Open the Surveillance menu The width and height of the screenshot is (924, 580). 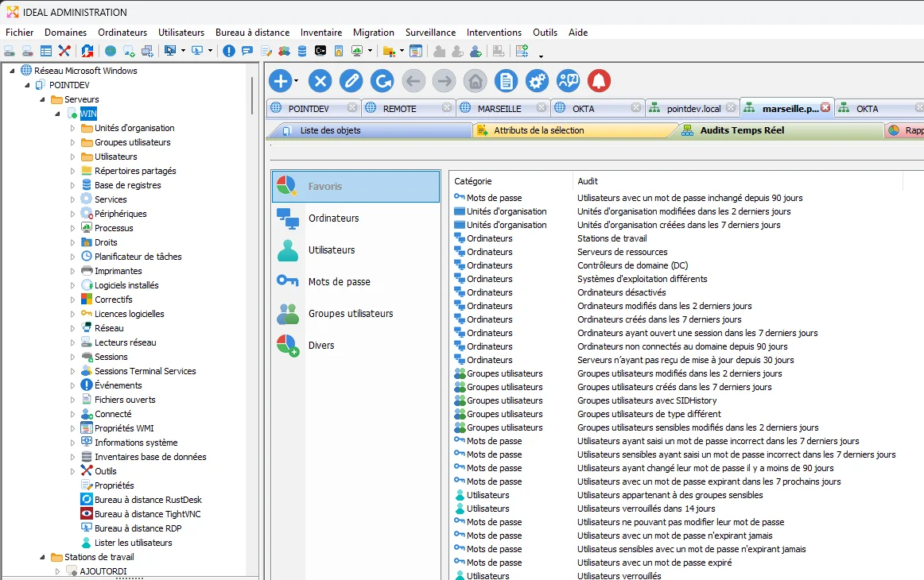430,33
